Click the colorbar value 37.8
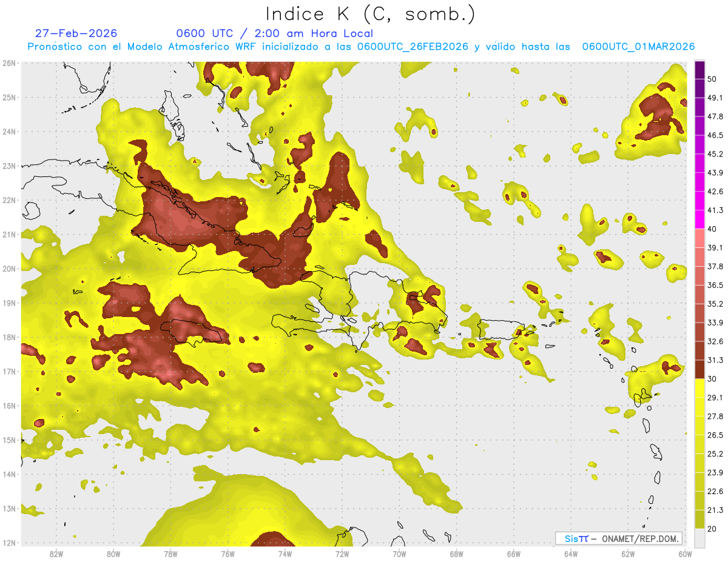728x562 pixels. pyautogui.click(x=715, y=266)
